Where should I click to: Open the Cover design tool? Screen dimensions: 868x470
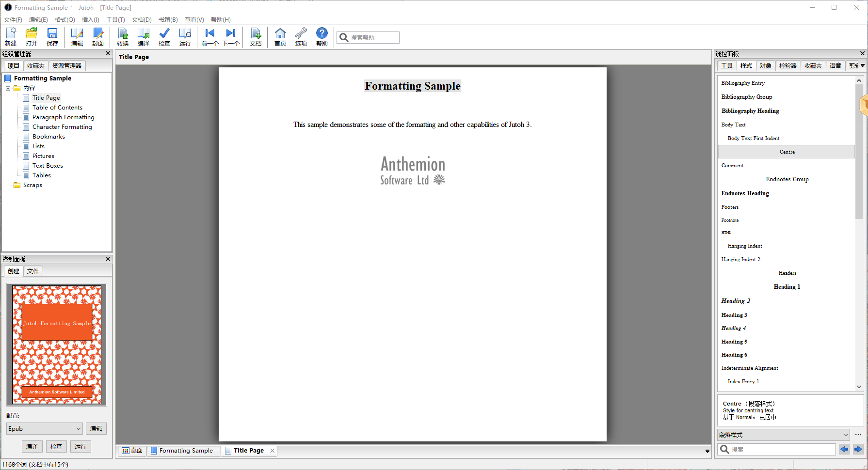click(98, 37)
